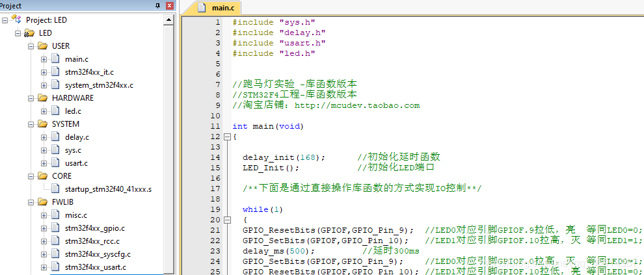644x275 pixels.
Task: Select startup_stm32f40_41xxx.s under CORE
Action: tap(109, 189)
